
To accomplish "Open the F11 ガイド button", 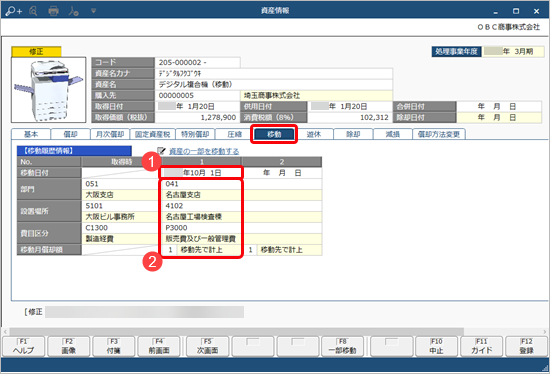I will point(481,346).
